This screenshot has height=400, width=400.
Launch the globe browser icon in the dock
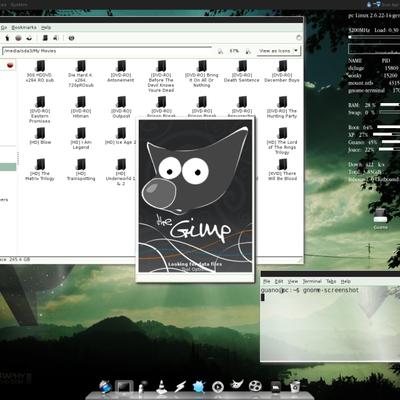[106, 388]
